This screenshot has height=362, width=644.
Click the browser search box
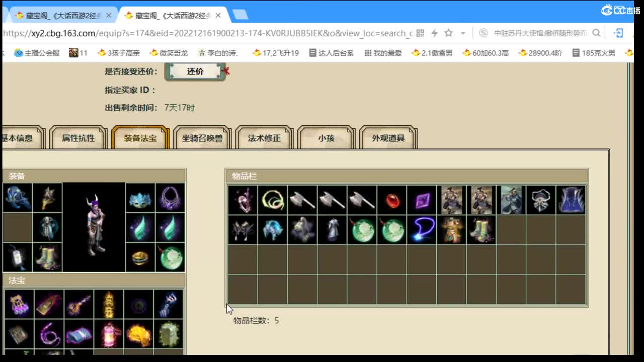pyautogui.click(x=539, y=33)
